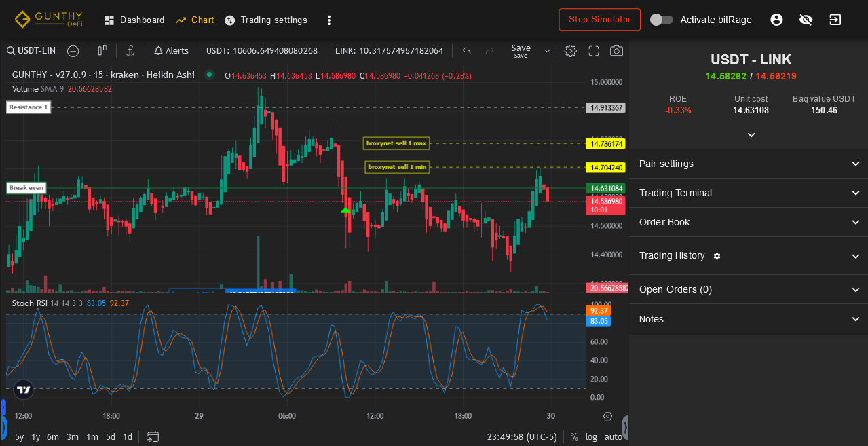The height and width of the screenshot is (446, 868).
Task: Select 1d time range
Action: [x=128, y=436]
